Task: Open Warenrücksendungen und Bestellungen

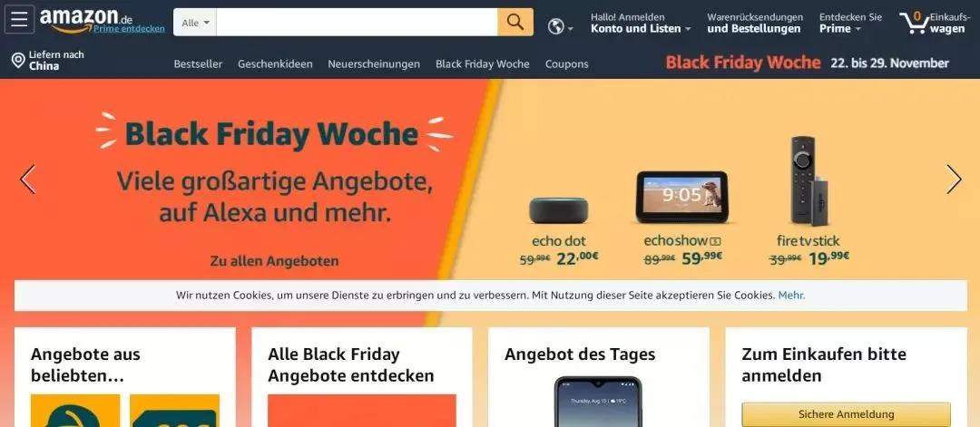Action: [755, 23]
